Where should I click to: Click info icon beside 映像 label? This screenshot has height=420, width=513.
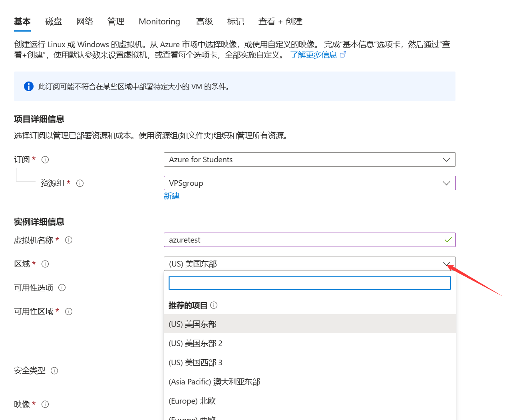(45, 404)
